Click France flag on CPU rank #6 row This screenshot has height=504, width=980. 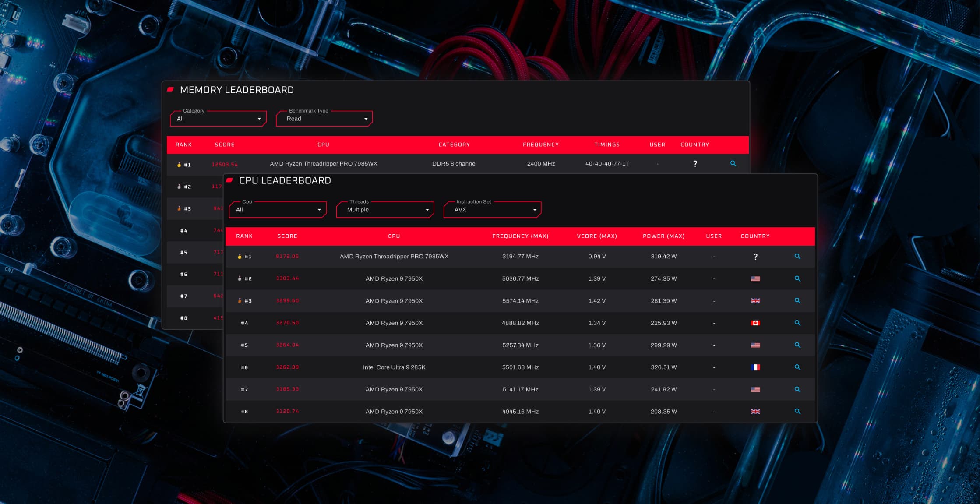pos(755,367)
